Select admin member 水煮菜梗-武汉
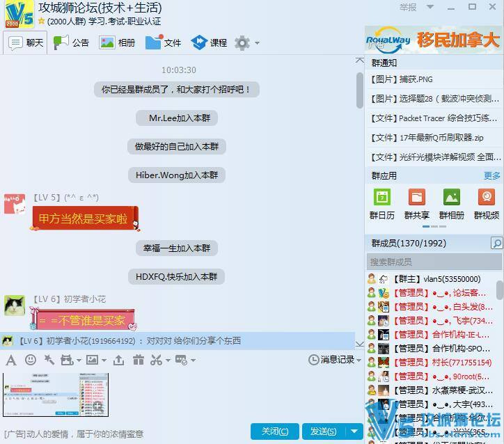Image resolution: width=504 pixels, height=444 pixels. pos(431,390)
